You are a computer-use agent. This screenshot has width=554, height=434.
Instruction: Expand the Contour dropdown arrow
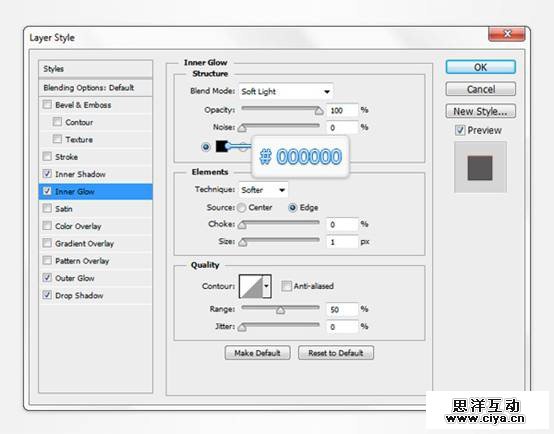[267, 286]
